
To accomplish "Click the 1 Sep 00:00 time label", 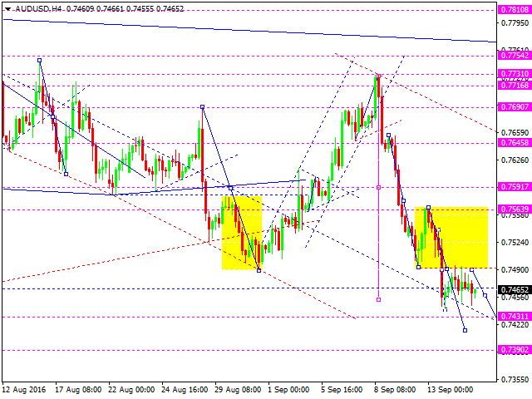I will 288,390.
